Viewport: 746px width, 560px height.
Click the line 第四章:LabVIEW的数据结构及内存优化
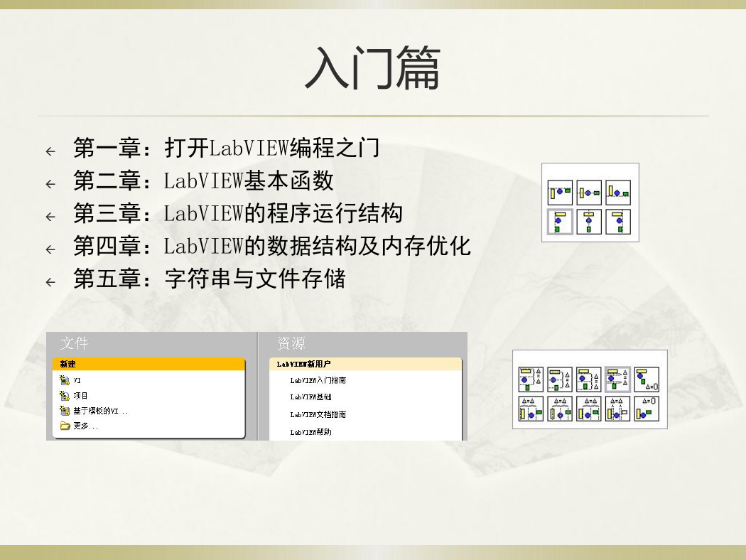point(272,246)
